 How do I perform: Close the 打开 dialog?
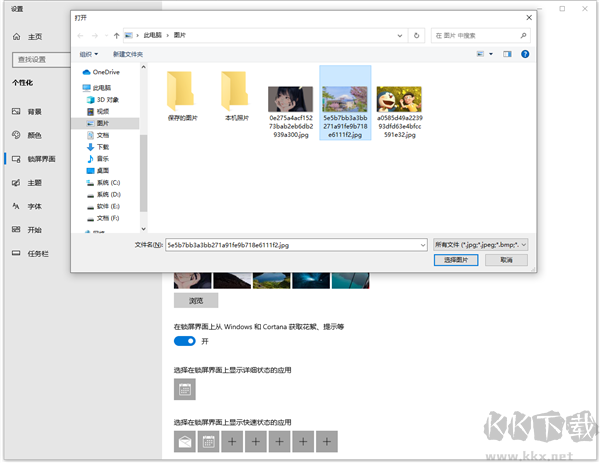point(529,18)
